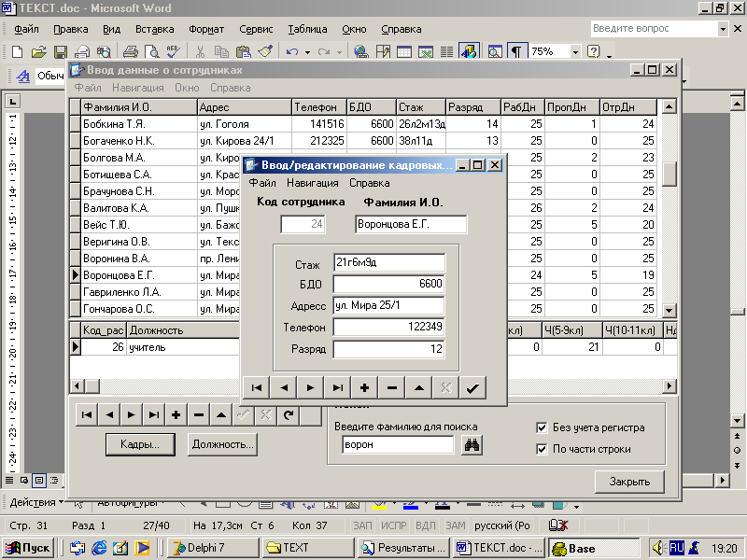Go to the last record in edit dialog navigator

tap(337, 388)
